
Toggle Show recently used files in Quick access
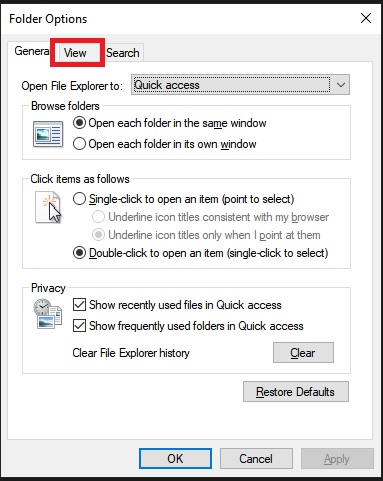177,305
